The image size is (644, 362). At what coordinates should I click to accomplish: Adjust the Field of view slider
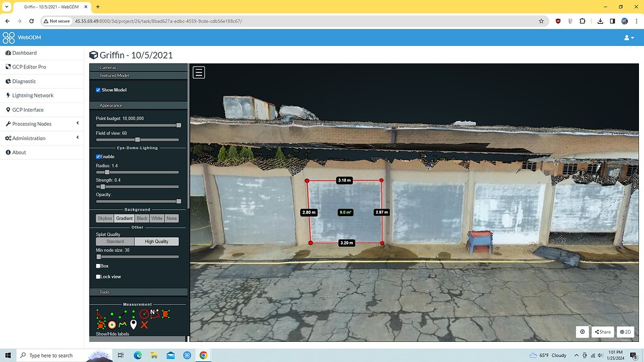[x=137, y=140]
